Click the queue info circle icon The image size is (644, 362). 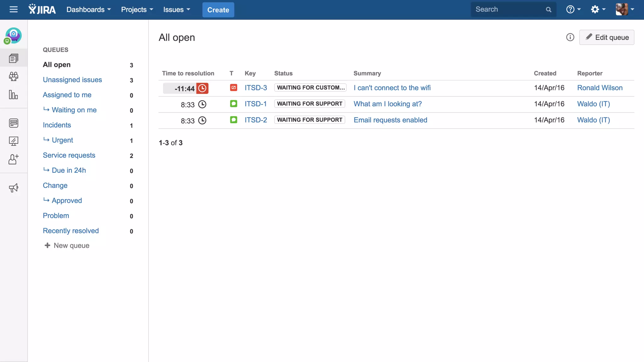click(x=570, y=37)
